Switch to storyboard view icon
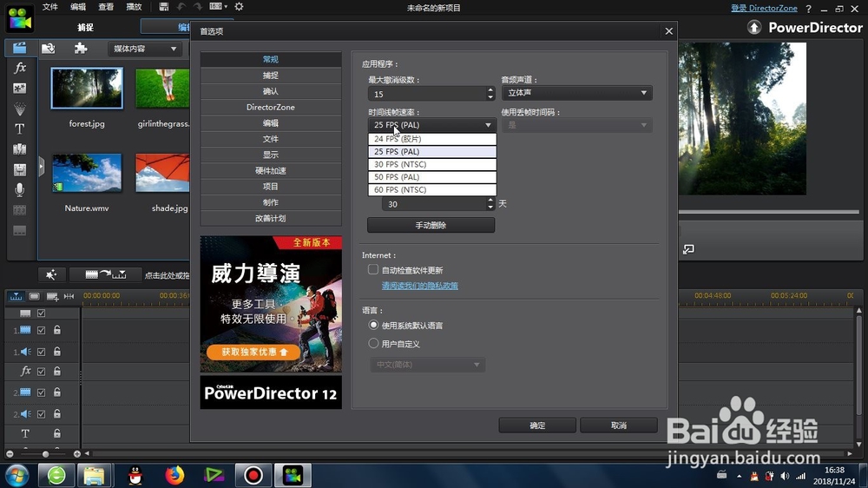Screen dimensions: 868x488 [x=34, y=296]
